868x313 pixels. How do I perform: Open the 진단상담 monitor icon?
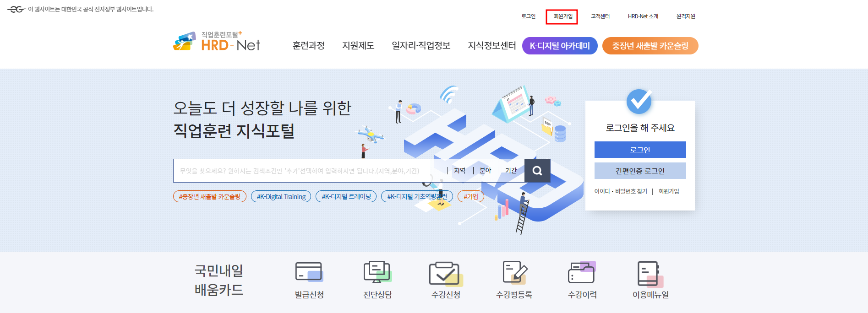tap(377, 272)
